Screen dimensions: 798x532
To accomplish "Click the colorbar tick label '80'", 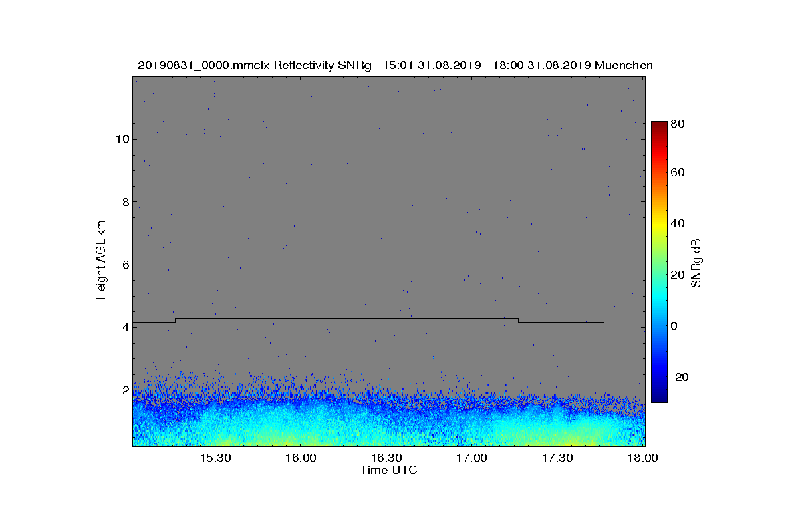I will click(x=678, y=124).
